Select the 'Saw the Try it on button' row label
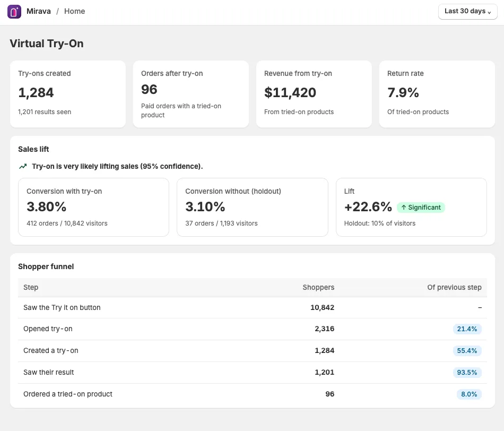This screenshot has height=431, width=504. 62,307
